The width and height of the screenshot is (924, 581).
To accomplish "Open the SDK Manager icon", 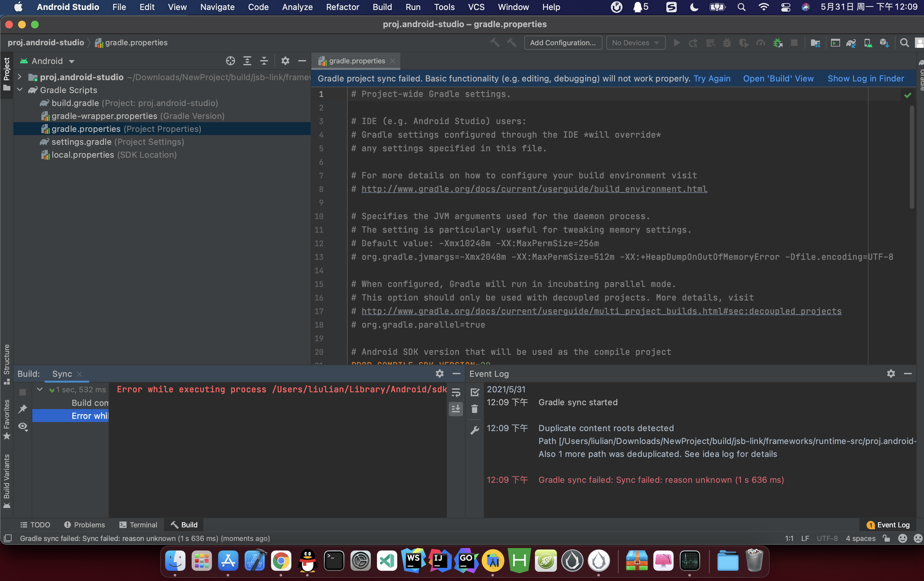I will tap(884, 43).
